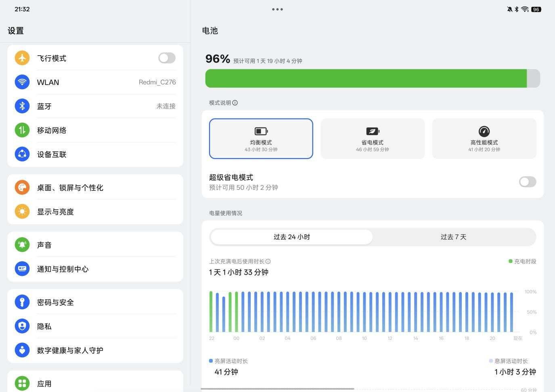This screenshot has height=392, width=555.
Task: Open WLAN settings via Wi-Fi icon
Action: coord(22,82)
